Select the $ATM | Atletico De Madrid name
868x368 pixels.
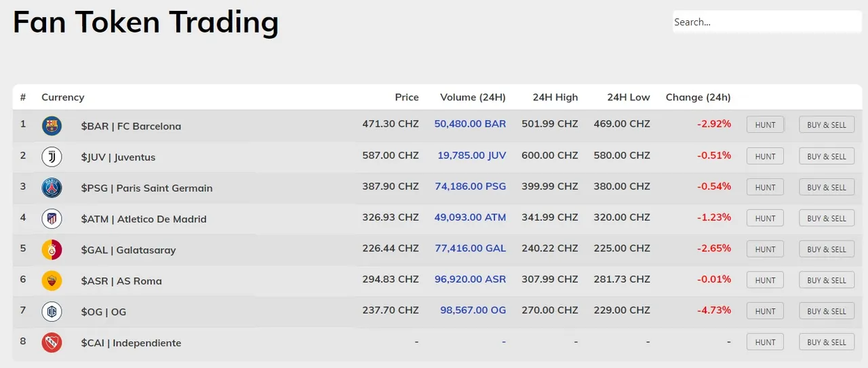click(144, 219)
